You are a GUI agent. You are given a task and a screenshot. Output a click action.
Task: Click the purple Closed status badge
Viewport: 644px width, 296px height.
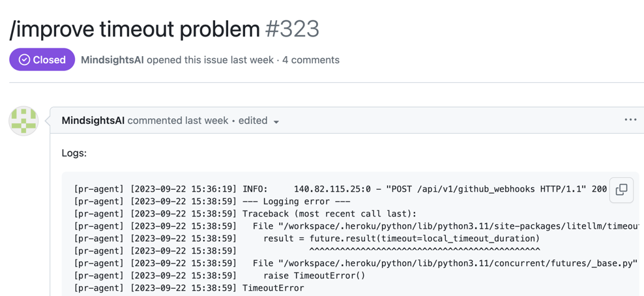point(42,59)
